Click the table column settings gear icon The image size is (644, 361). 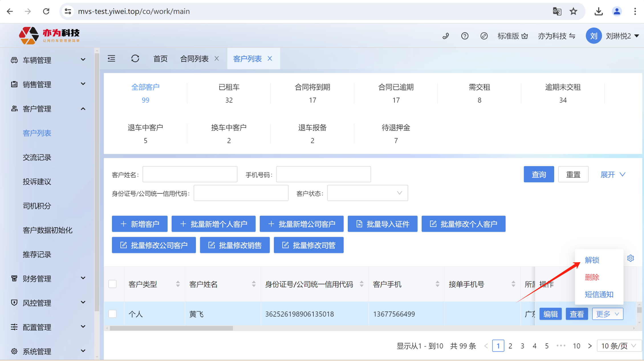point(630,258)
